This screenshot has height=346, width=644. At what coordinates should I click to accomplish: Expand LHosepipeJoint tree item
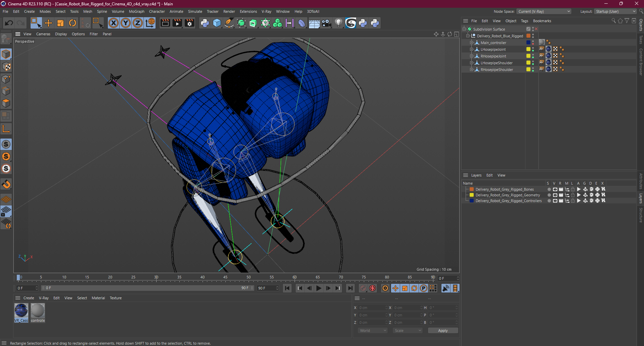pos(472,49)
